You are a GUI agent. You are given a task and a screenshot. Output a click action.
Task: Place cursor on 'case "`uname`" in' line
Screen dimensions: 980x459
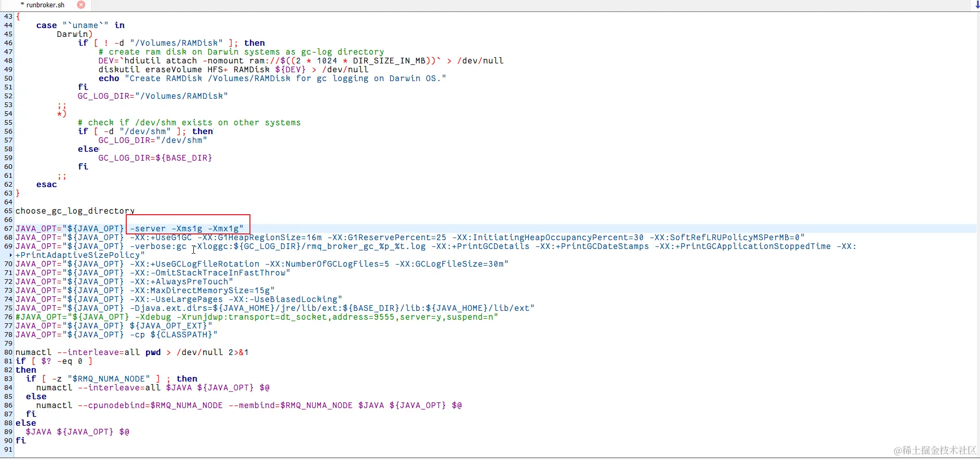click(x=81, y=25)
